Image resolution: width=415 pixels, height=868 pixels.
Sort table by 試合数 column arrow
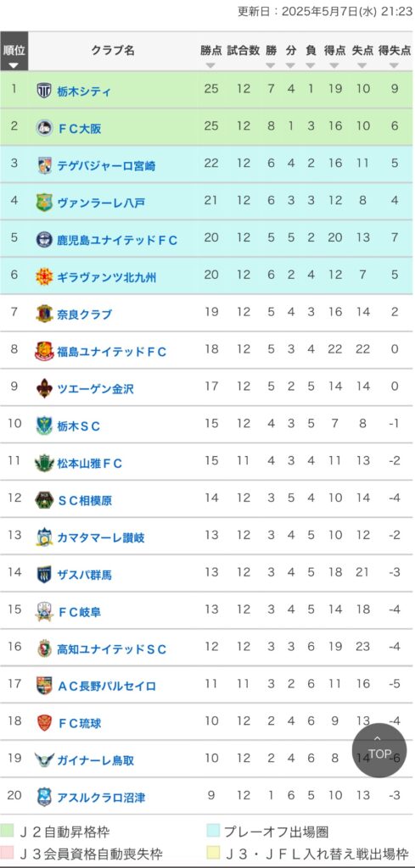click(x=243, y=65)
